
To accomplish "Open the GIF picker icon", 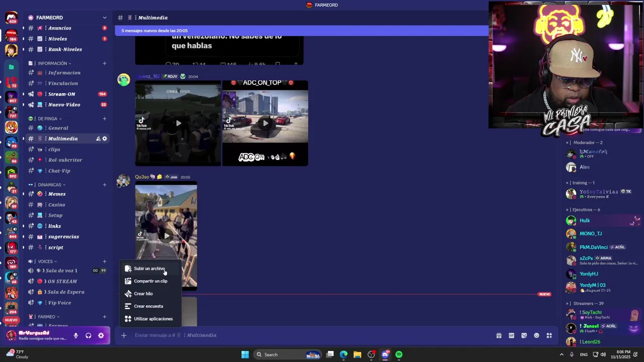I will point(511,336).
